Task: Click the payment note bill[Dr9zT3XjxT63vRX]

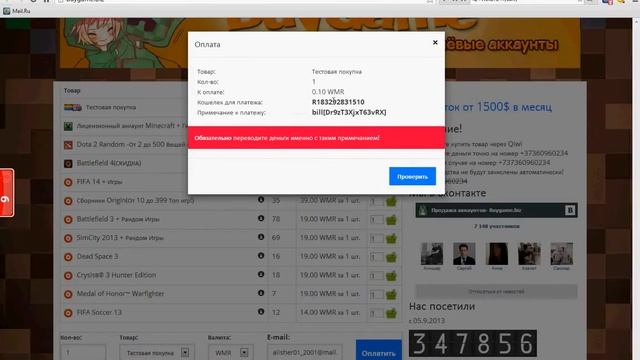Action: (x=349, y=112)
